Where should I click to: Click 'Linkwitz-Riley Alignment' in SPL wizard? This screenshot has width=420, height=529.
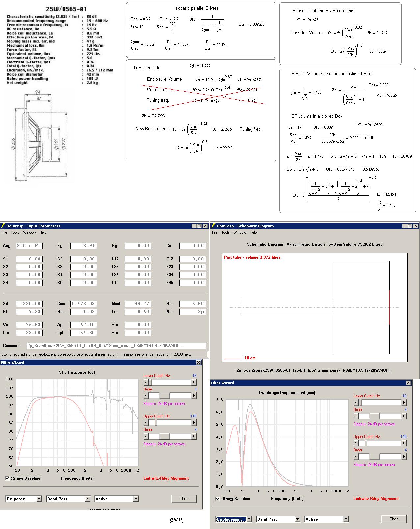point(166,478)
